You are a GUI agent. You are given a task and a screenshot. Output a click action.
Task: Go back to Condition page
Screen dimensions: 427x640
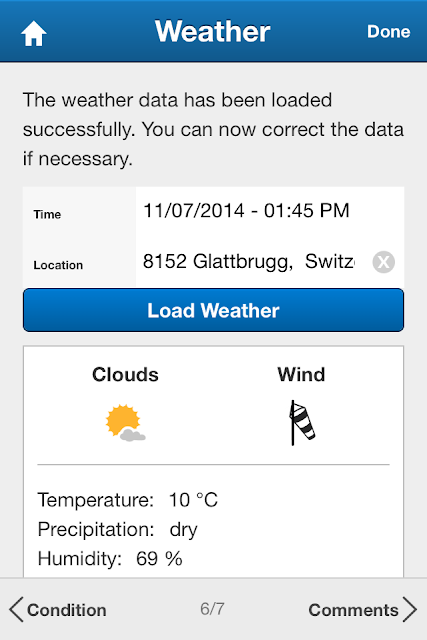point(58,610)
